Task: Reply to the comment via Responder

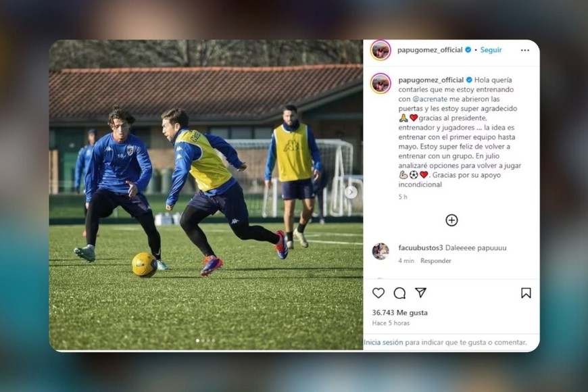Action: 436,261
